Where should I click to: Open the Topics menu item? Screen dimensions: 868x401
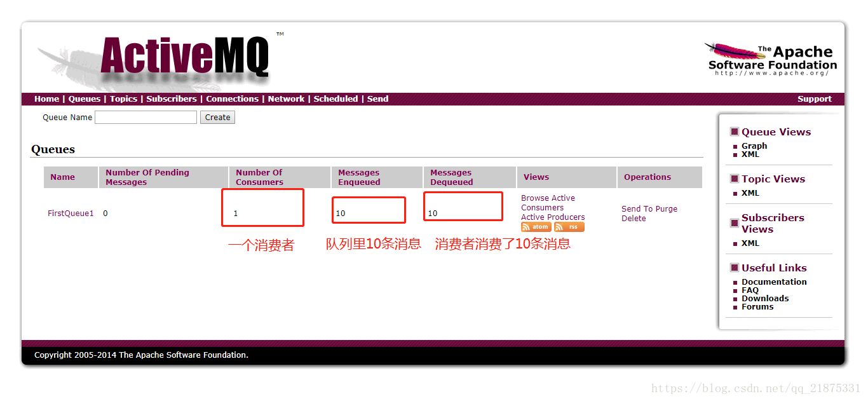pyautogui.click(x=123, y=99)
